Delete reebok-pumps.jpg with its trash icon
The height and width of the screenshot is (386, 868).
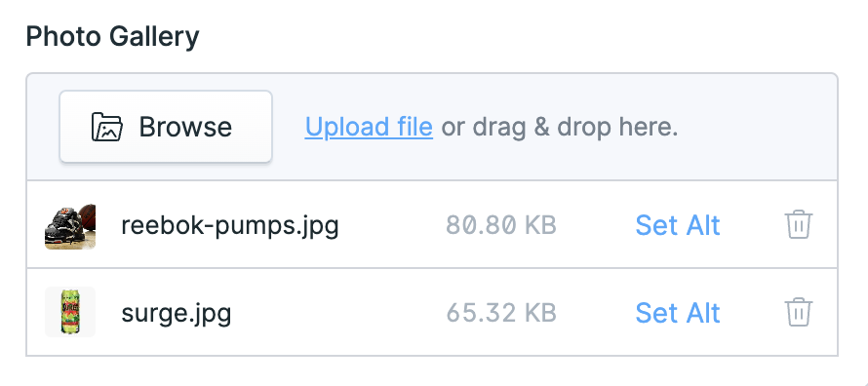798,224
